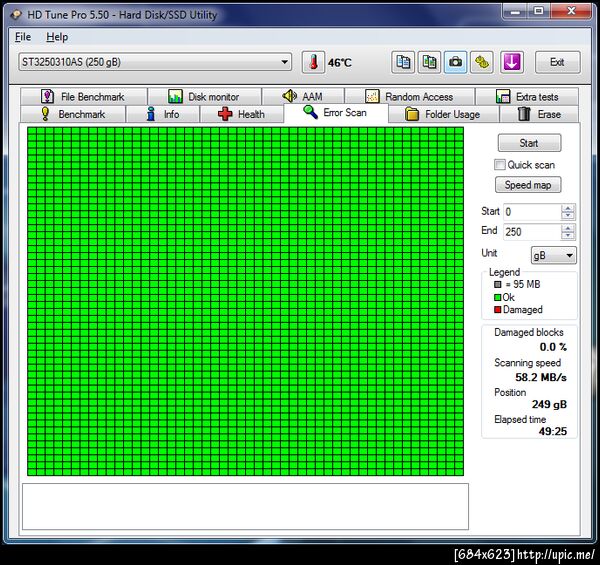Copy text info to clipboard icon

click(403, 62)
